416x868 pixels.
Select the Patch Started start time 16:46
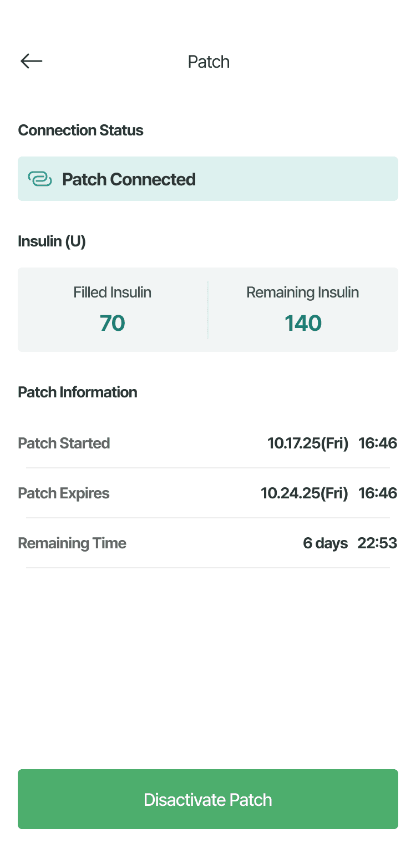378,443
